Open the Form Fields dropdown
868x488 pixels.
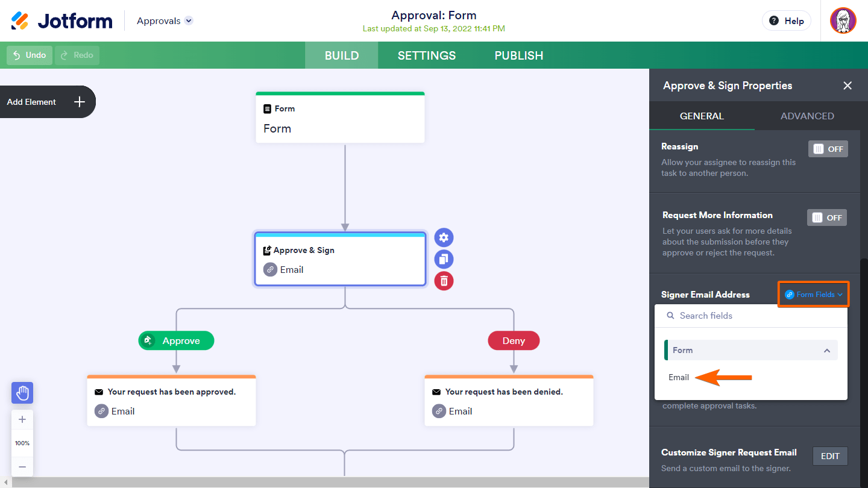pyautogui.click(x=814, y=295)
